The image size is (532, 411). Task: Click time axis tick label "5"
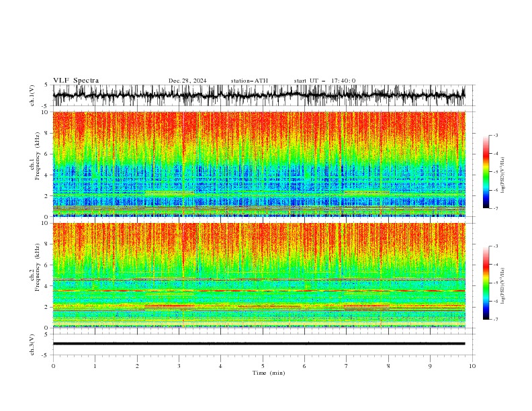click(x=263, y=366)
